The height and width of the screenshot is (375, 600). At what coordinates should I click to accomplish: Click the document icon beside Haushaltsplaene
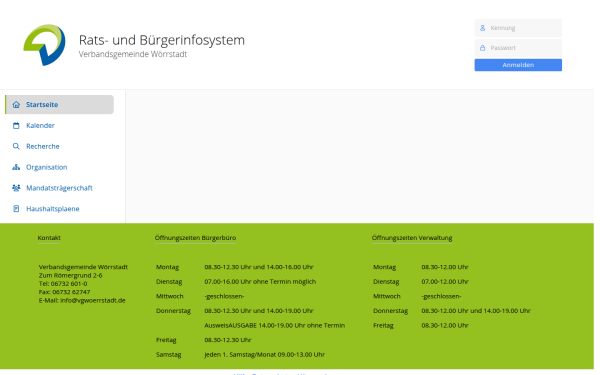point(16,209)
